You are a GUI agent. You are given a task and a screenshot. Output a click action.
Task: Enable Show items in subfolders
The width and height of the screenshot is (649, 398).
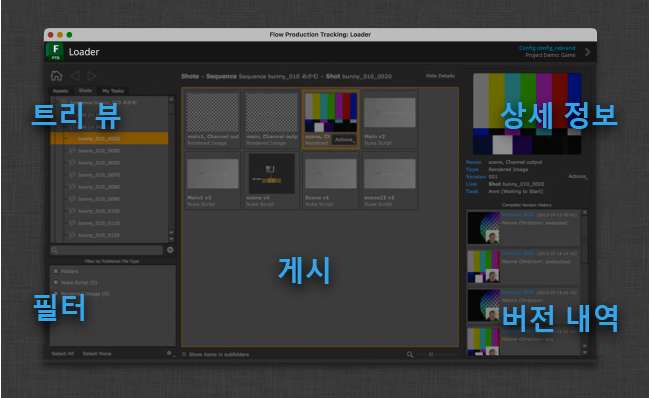pos(184,355)
